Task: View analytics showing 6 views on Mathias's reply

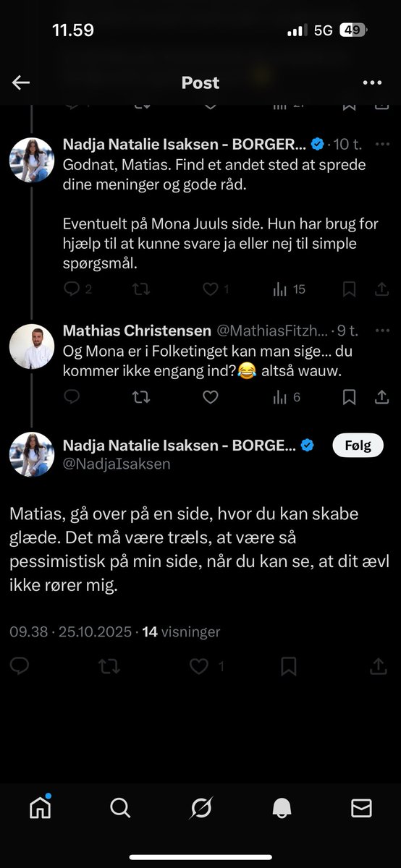Action: coord(287,397)
